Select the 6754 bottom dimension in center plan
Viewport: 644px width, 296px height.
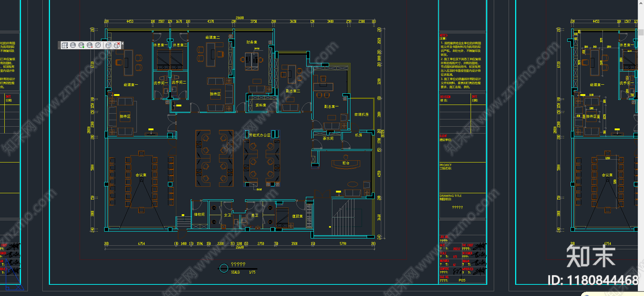141,244
